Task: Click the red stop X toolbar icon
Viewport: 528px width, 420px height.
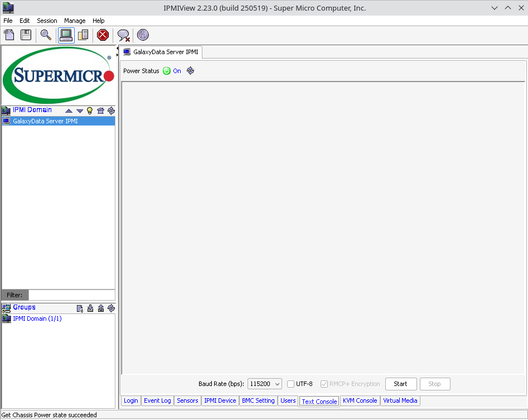Action: tap(103, 35)
